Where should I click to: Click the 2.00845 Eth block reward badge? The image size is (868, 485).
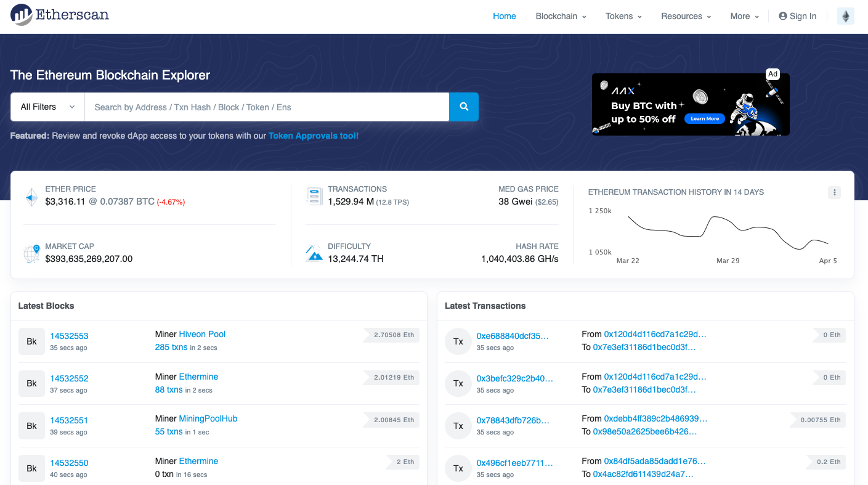(391, 420)
